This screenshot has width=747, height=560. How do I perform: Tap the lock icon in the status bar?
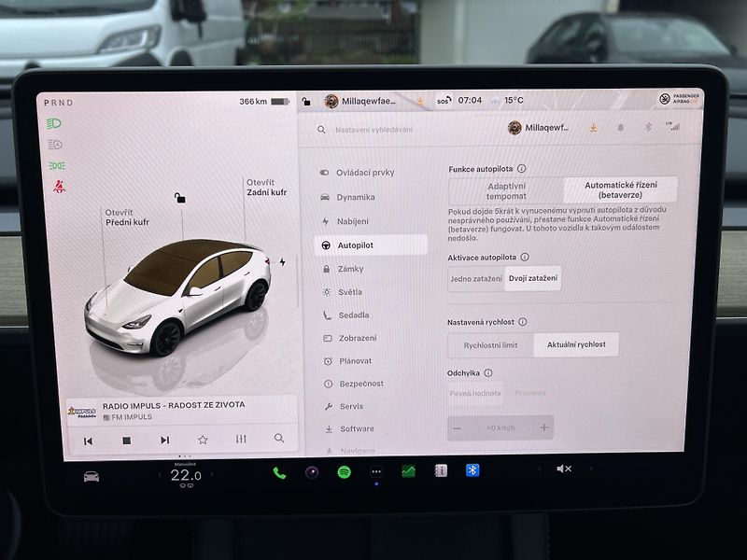(x=306, y=102)
